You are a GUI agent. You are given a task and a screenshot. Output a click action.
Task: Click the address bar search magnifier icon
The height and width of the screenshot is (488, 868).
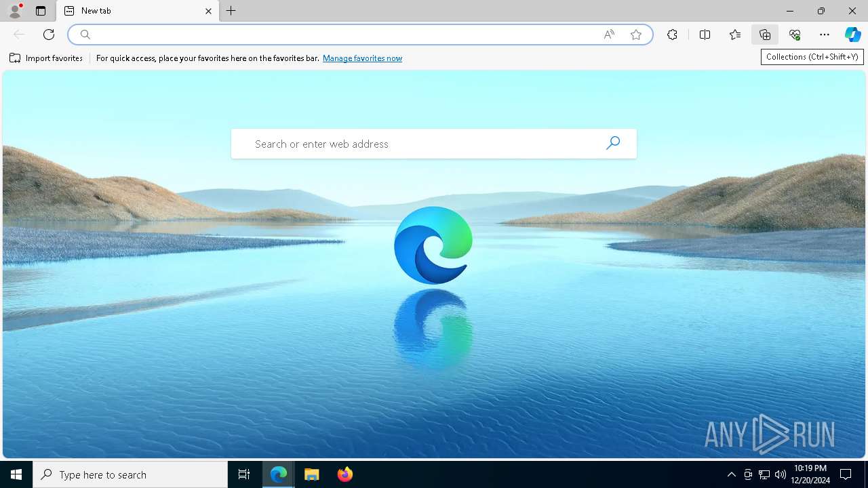click(85, 35)
